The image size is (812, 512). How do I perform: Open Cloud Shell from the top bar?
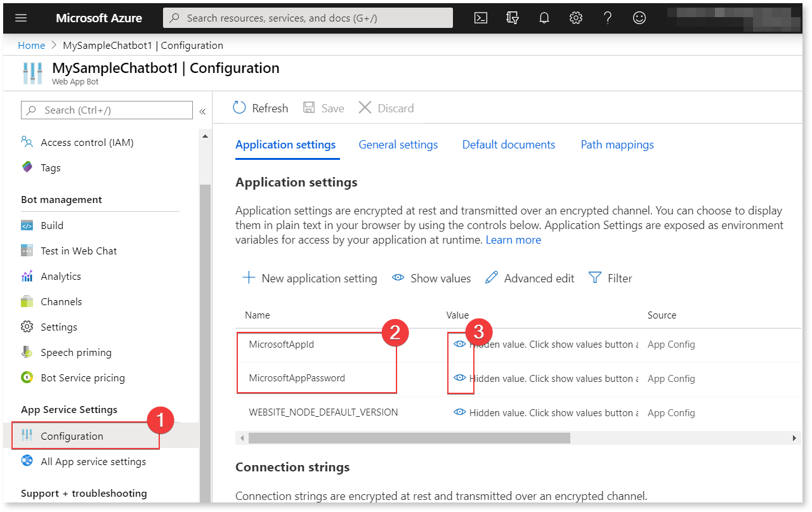480,17
